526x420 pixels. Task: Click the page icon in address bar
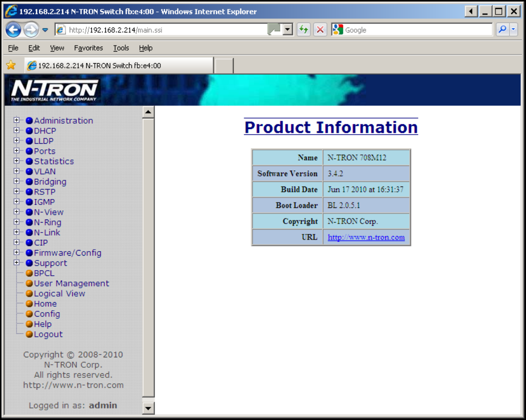tap(61, 30)
